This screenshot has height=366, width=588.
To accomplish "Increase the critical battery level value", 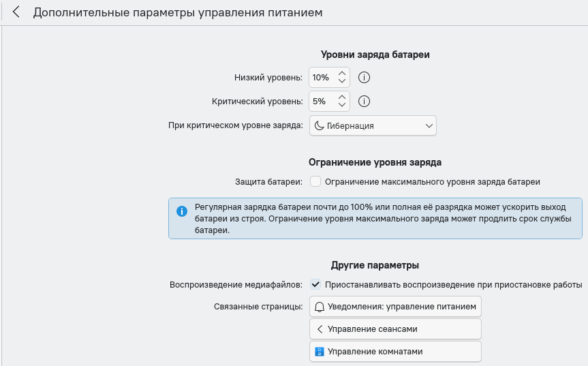I will click(342, 97).
